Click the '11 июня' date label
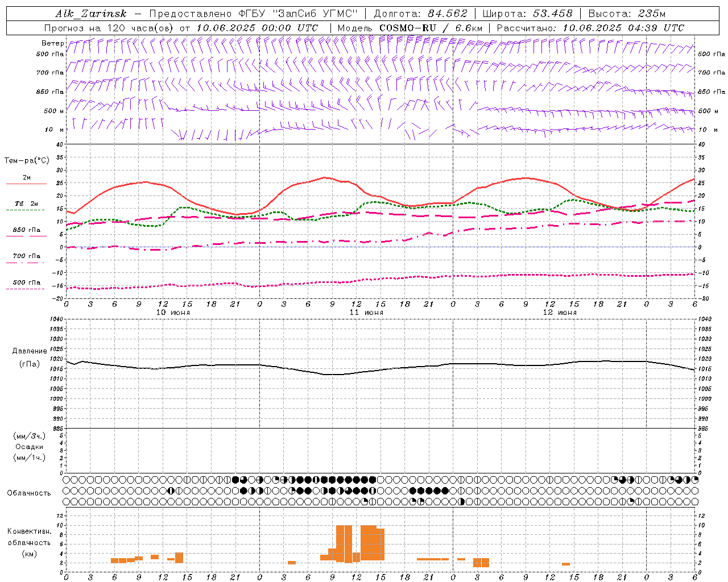728x582 pixels. [366, 313]
